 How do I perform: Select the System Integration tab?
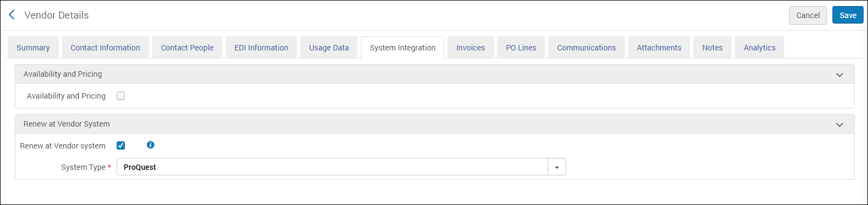click(403, 48)
